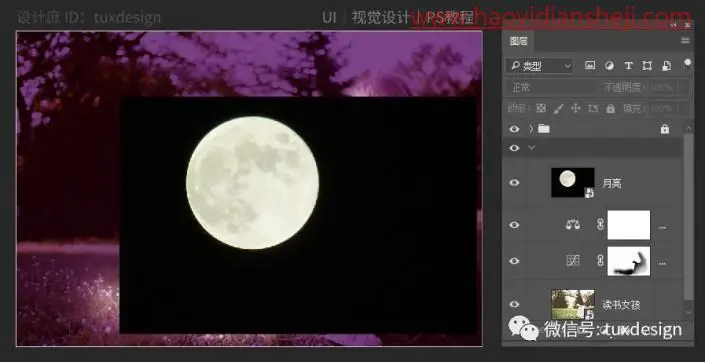Toggle link on the painted mask layer

(600, 260)
